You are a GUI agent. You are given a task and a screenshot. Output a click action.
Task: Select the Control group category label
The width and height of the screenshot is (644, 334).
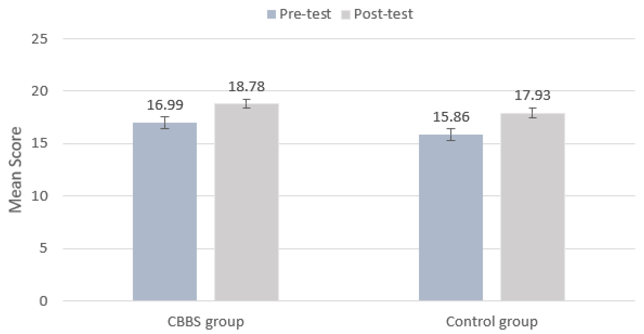[491, 322]
